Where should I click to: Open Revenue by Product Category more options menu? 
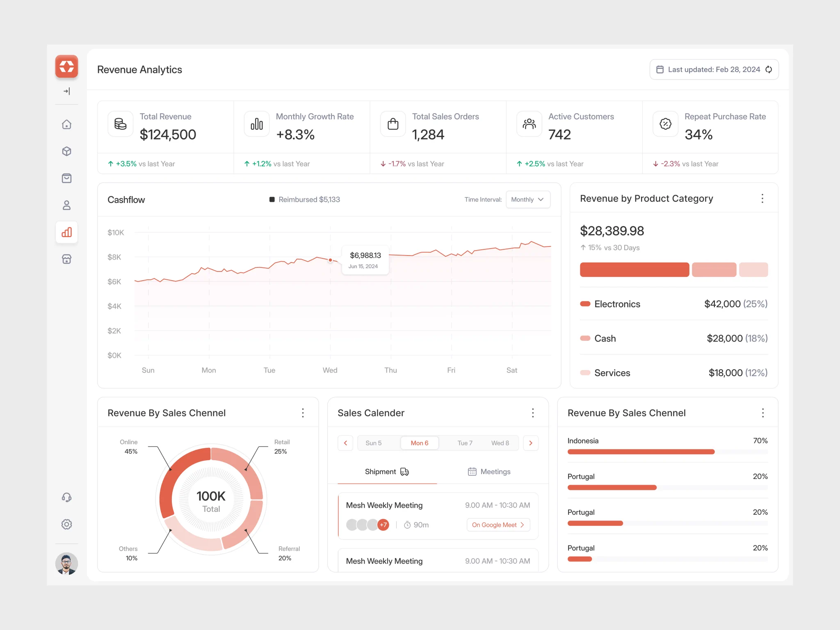tap(762, 199)
